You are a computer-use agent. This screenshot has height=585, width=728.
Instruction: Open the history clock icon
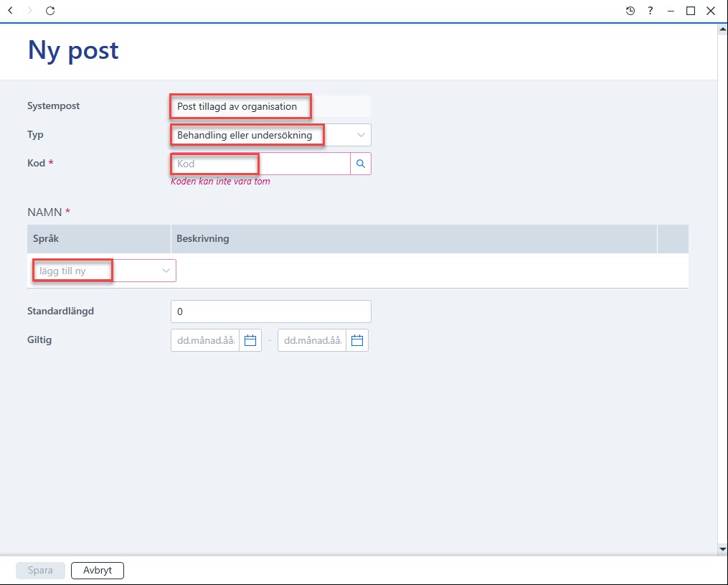(x=630, y=11)
